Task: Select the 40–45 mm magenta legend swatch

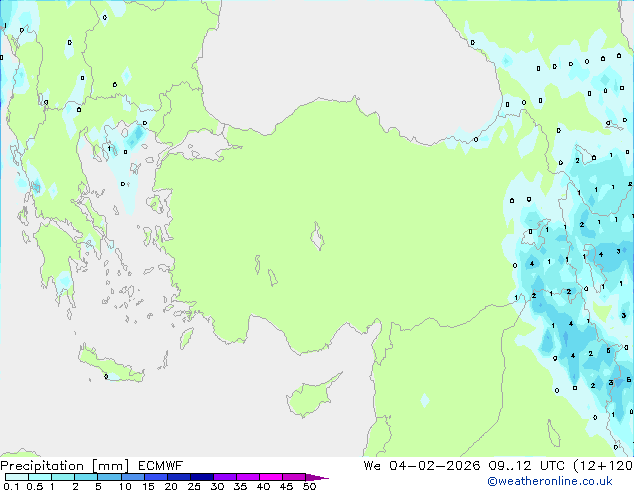Action: pyautogui.click(x=271, y=477)
